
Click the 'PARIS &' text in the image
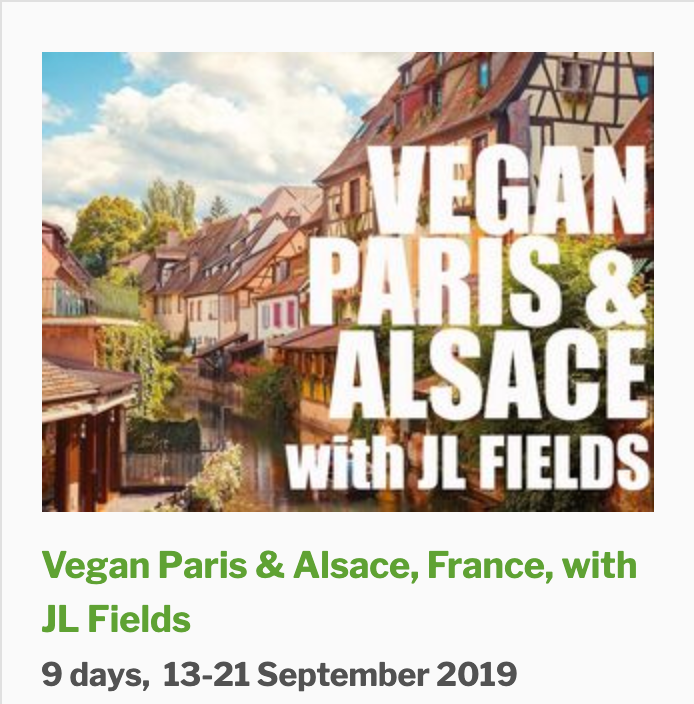click(x=479, y=280)
